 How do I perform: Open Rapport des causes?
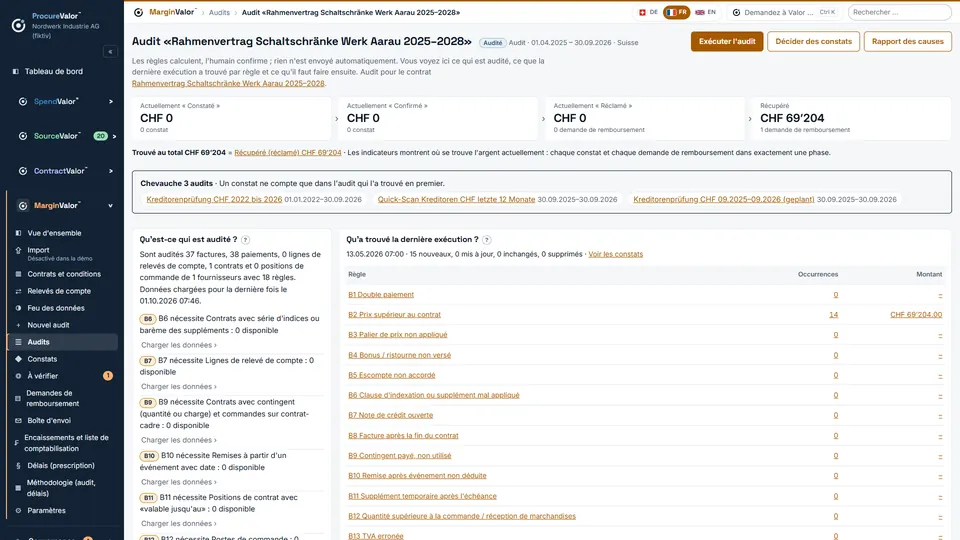coord(907,42)
